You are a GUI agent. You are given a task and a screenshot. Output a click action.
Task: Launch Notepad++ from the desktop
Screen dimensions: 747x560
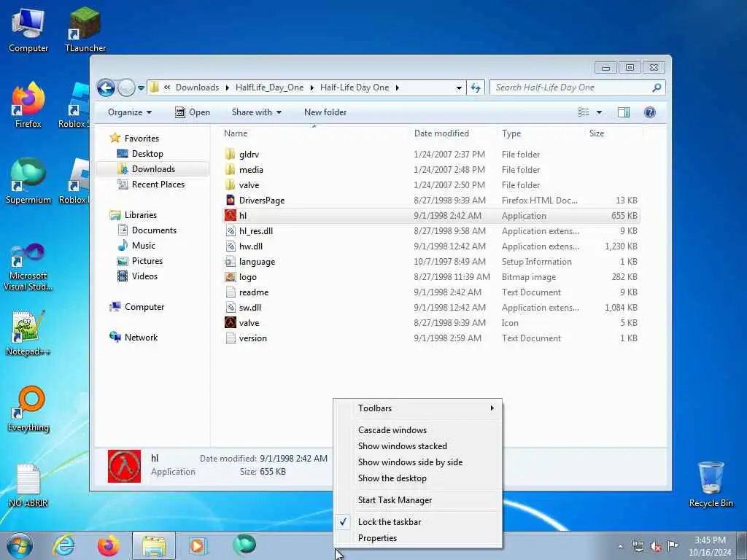pyautogui.click(x=28, y=333)
